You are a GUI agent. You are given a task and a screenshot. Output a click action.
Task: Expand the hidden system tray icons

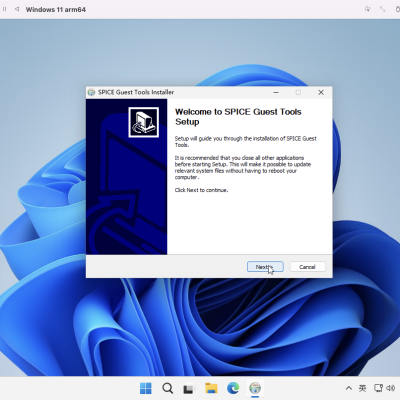point(348,388)
